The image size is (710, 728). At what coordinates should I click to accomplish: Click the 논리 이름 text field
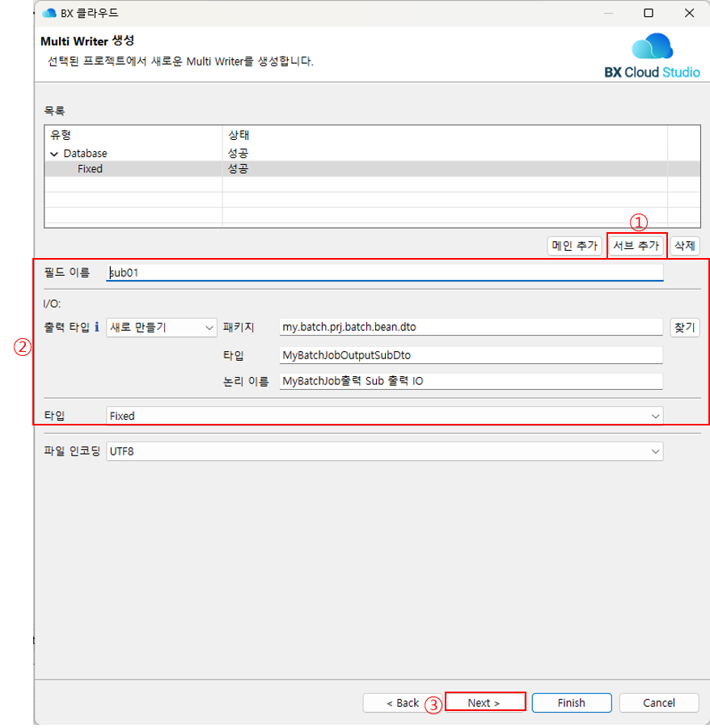pyautogui.click(x=470, y=381)
